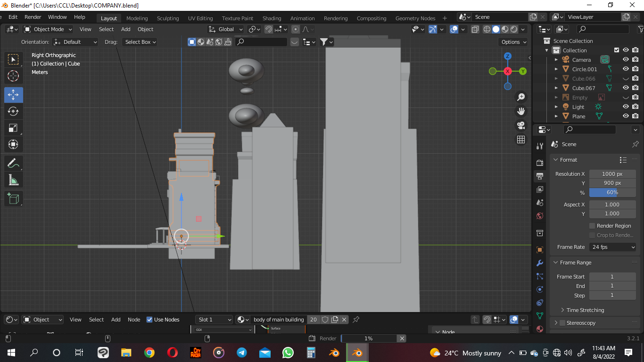Open the View Layer properties tab
This screenshot has height=362, width=644.
point(540,189)
